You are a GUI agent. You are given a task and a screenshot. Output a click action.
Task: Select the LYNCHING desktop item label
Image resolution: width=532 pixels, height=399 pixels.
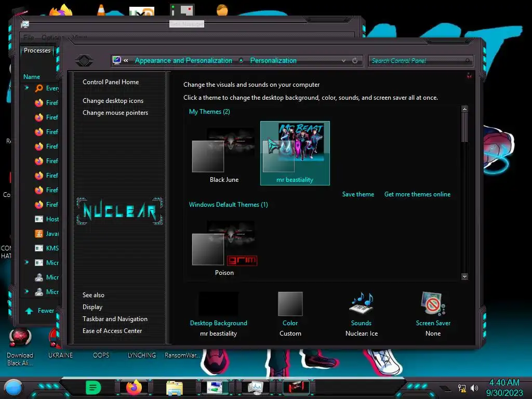142,355
